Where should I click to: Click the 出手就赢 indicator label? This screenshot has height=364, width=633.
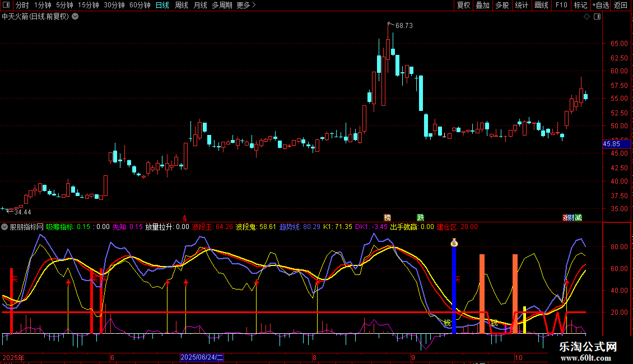pyautogui.click(x=412, y=227)
